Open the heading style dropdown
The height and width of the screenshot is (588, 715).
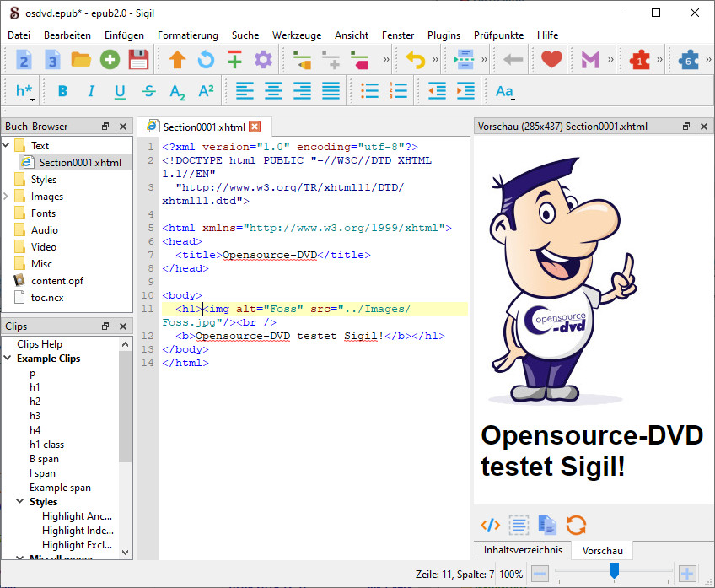(24, 91)
